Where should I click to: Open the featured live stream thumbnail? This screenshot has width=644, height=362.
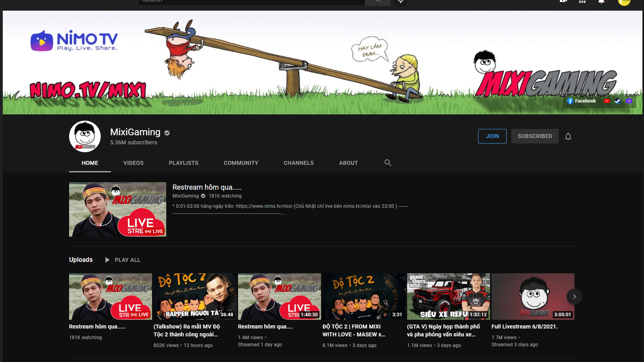click(x=118, y=209)
